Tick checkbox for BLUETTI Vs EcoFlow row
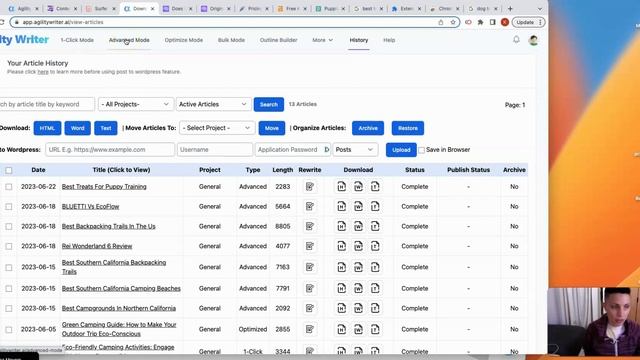 [x=9, y=207]
